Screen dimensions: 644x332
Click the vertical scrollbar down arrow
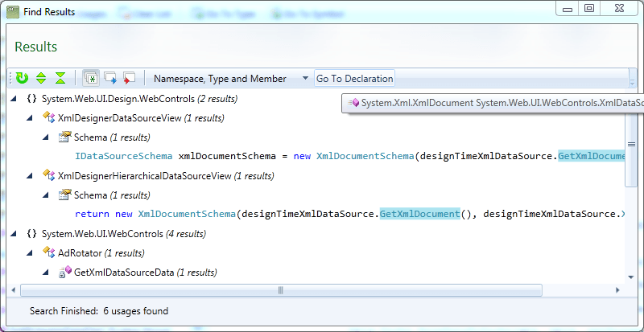pos(631,277)
